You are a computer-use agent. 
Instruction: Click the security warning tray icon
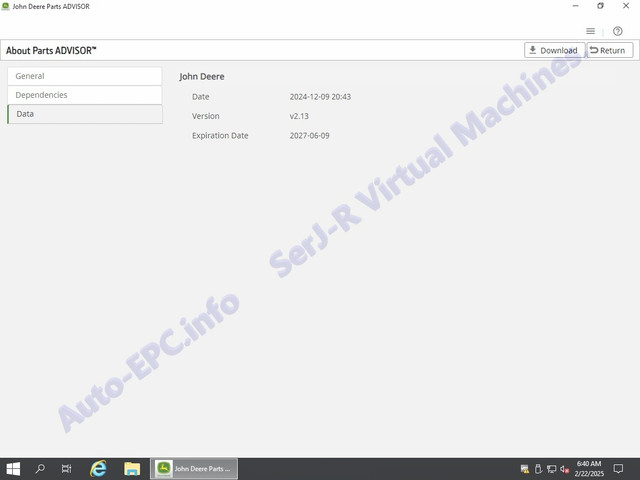click(x=525, y=469)
